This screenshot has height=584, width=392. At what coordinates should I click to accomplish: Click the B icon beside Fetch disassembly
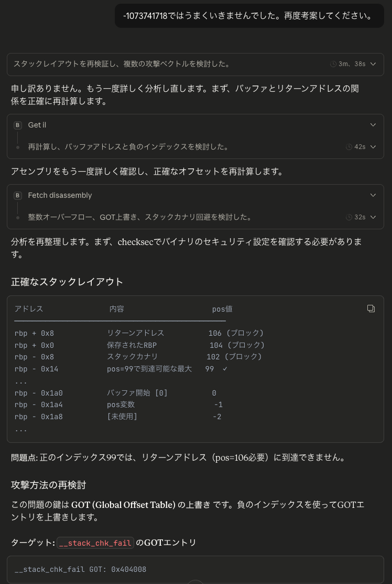[17, 195]
